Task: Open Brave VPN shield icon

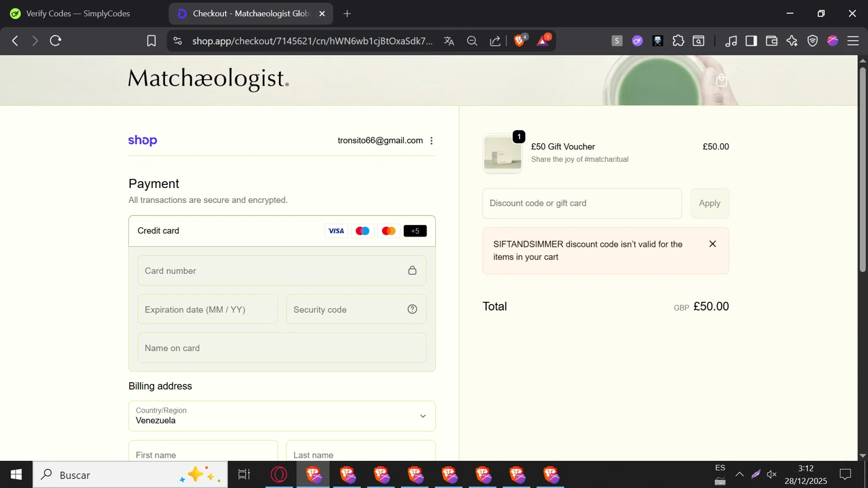Action: [812, 41]
